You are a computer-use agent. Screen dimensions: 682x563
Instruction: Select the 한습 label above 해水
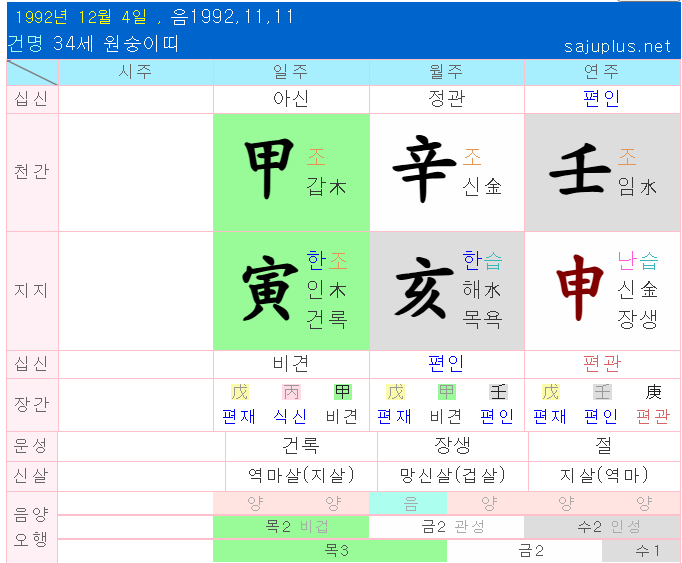482,261
